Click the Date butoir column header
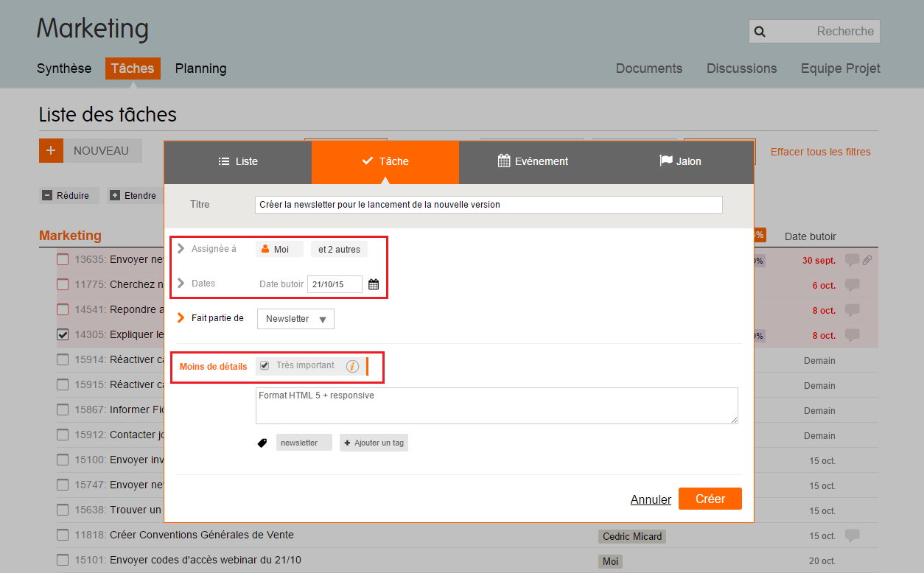The height and width of the screenshot is (573, 924). click(811, 236)
